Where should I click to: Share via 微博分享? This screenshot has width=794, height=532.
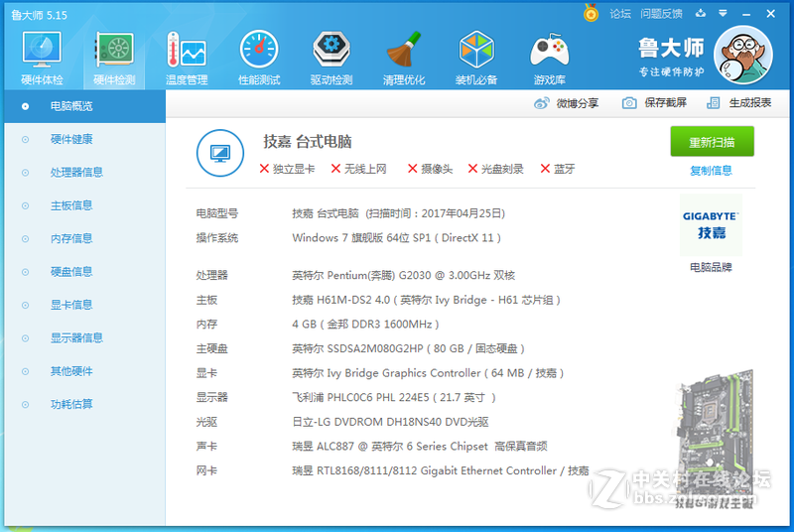pyautogui.click(x=566, y=103)
